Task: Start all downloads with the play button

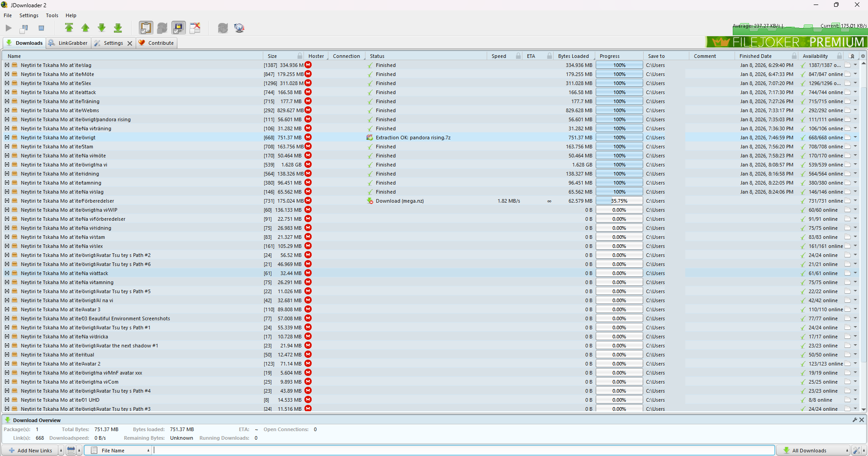Action: tap(9, 28)
